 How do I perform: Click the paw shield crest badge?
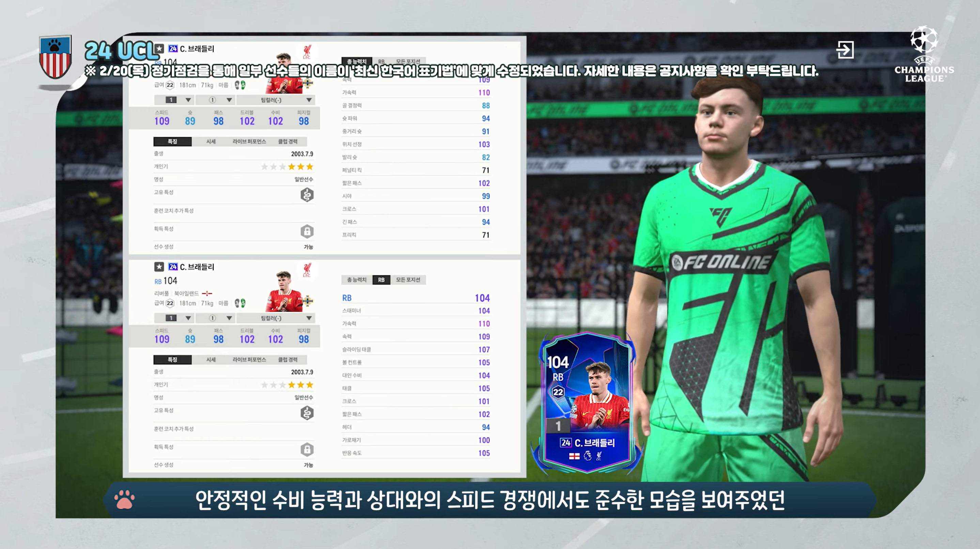coord(56,56)
